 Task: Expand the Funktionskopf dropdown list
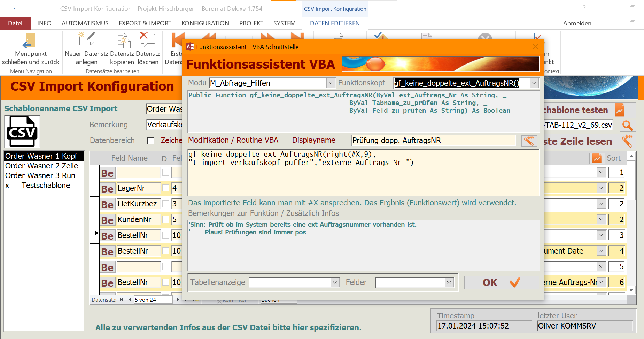pyautogui.click(x=534, y=83)
